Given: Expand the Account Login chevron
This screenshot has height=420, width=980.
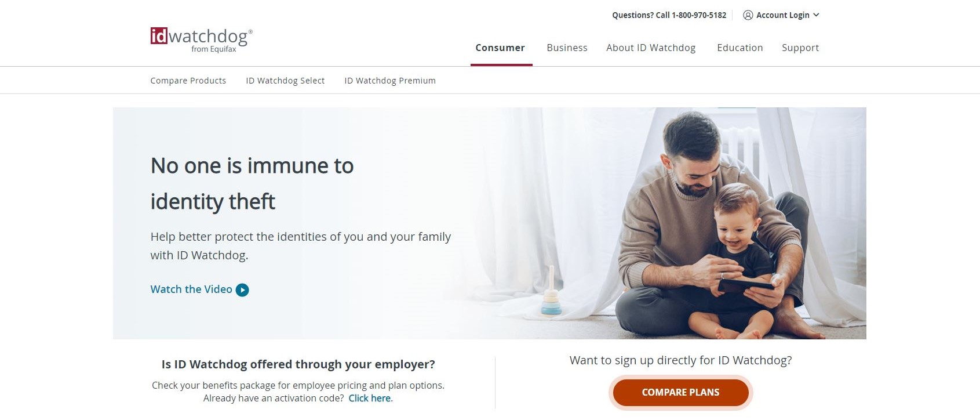Looking at the screenshot, I should coord(816,15).
